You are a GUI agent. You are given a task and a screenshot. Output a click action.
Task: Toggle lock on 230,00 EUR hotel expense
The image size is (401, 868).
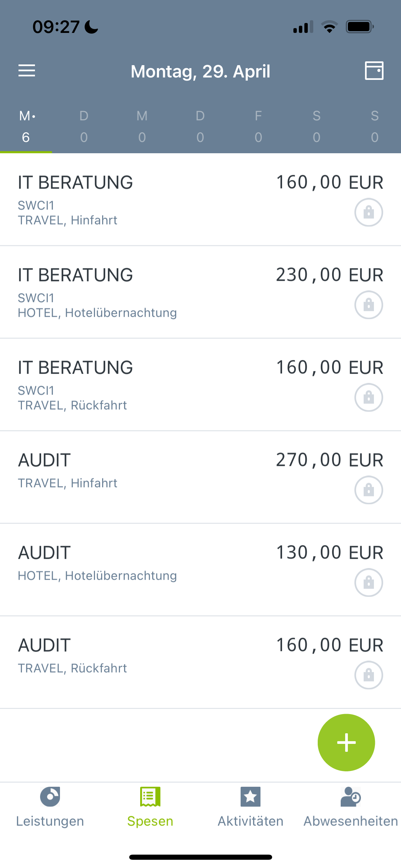click(368, 305)
